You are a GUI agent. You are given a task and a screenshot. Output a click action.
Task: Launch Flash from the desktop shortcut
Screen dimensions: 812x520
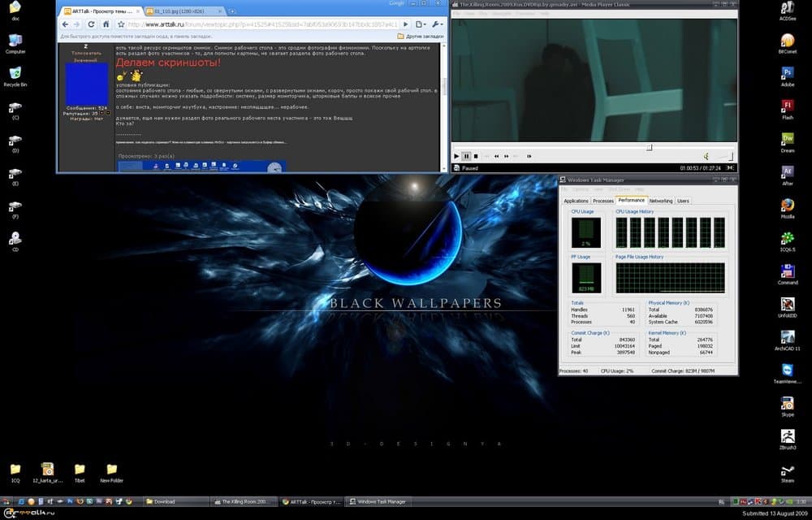(787, 110)
